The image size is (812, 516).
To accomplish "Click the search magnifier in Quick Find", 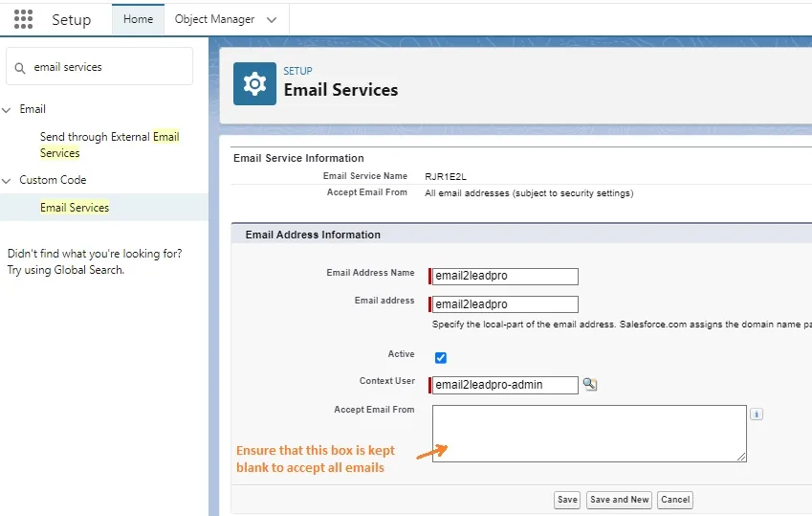I will [20, 68].
